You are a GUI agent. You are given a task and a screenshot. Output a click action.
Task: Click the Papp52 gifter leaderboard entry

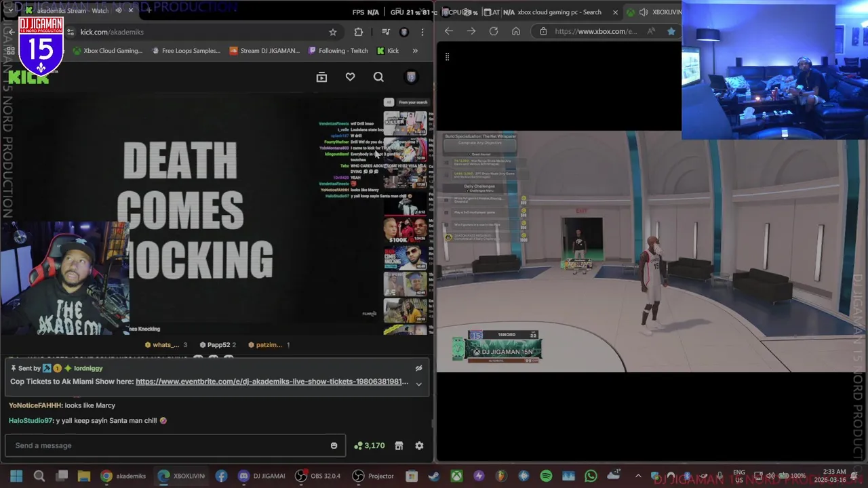(x=218, y=345)
